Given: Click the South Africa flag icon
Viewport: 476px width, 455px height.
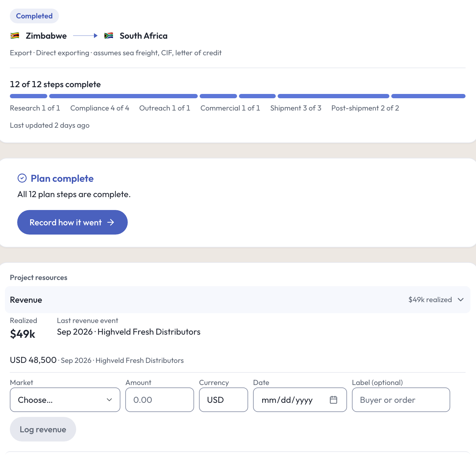Looking at the screenshot, I should [x=109, y=36].
